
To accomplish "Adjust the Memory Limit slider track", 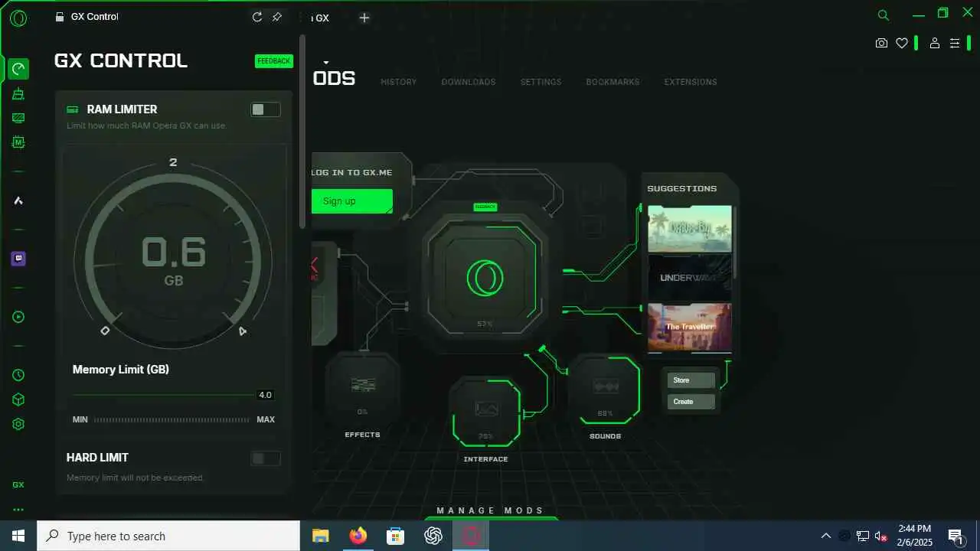I will [x=163, y=395].
